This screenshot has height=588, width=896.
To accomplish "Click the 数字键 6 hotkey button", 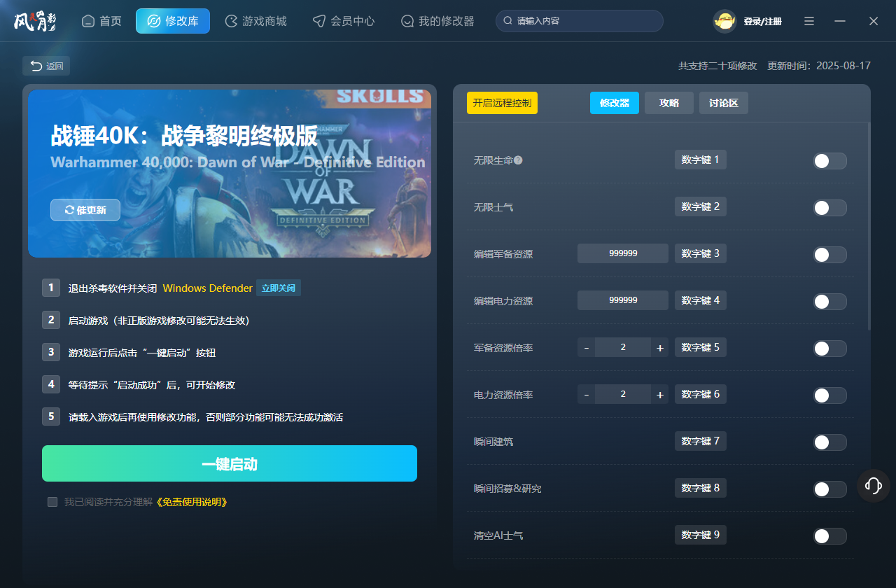I will [x=701, y=394].
